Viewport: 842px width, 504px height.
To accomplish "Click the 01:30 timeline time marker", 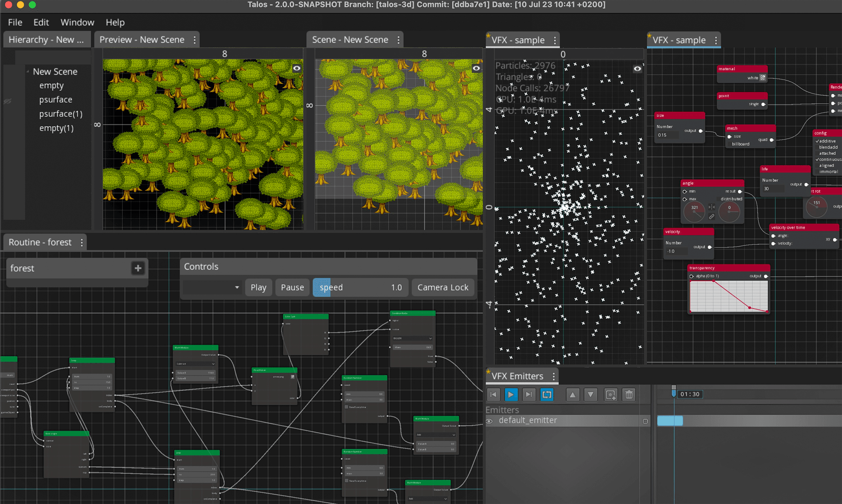I will [x=690, y=394].
